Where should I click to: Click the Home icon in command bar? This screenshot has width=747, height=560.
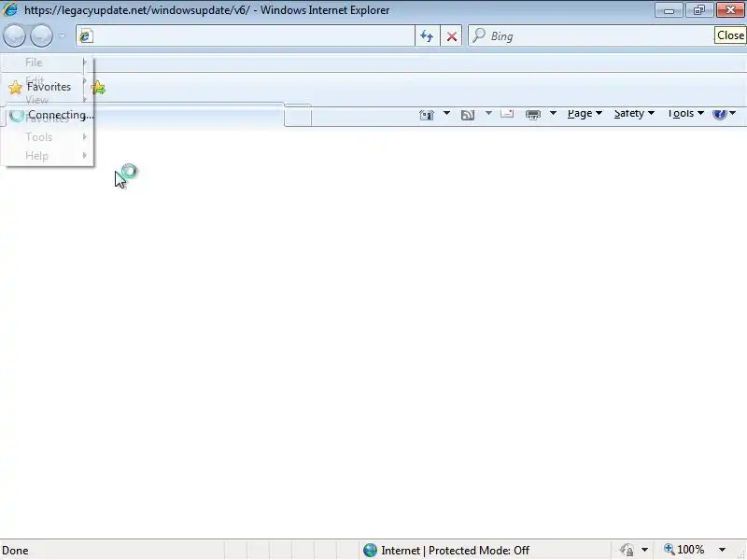point(427,114)
